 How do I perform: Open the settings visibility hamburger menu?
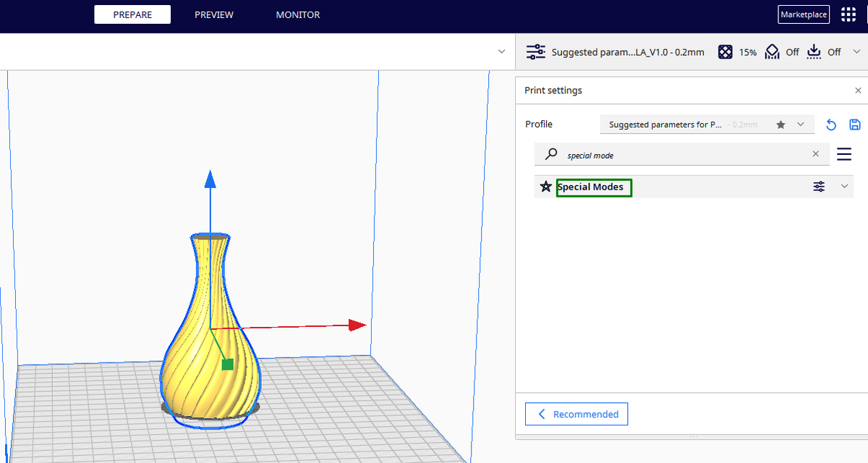843,153
